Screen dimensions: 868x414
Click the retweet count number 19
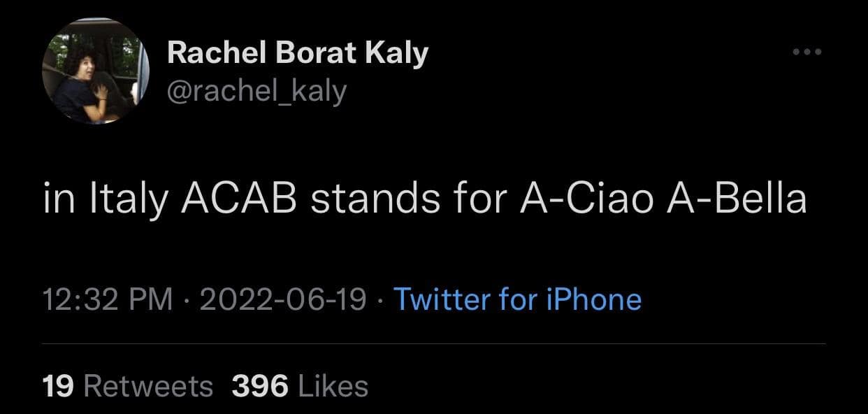point(58,385)
